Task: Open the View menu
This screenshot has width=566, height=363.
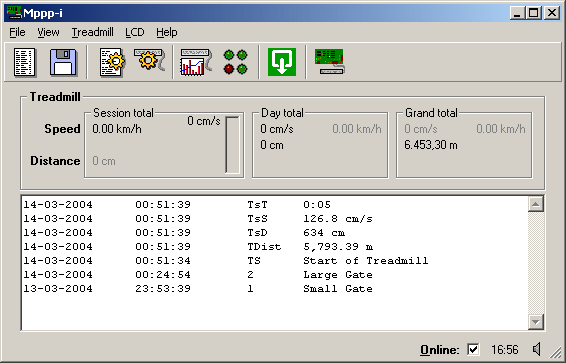Action: (48, 32)
